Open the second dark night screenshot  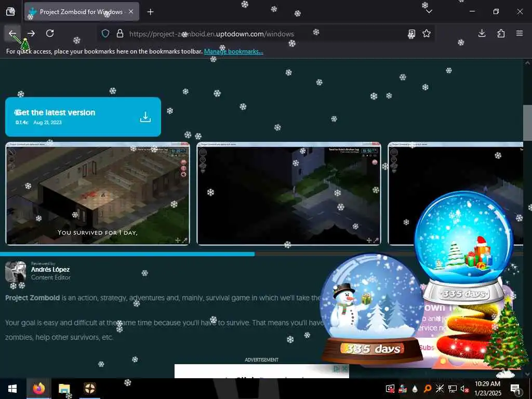click(289, 193)
